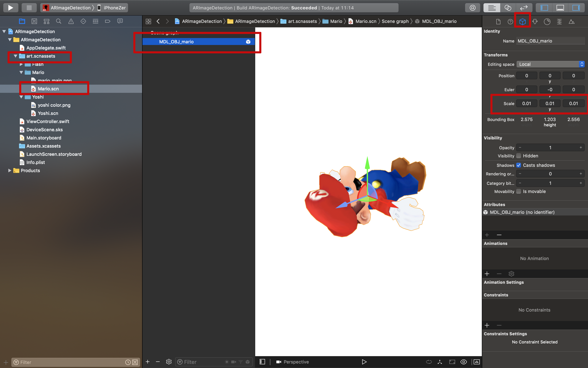This screenshot has height=368, width=588.
Task: Click the Position z field
Action: [x=574, y=76]
